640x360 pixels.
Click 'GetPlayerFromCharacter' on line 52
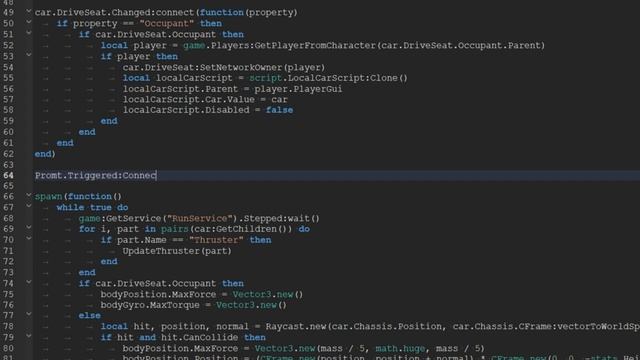click(315, 45)
